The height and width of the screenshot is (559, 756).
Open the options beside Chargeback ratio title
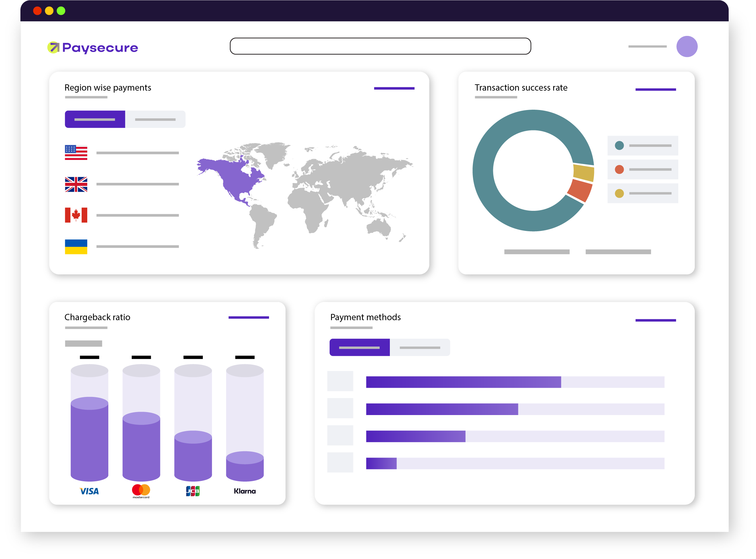[249, 317]
